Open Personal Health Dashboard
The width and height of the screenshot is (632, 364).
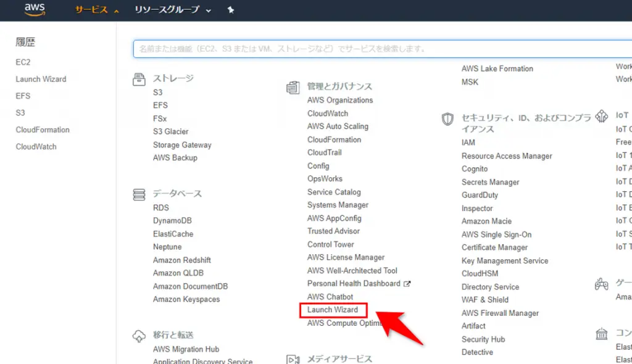(x=354, y=283)
